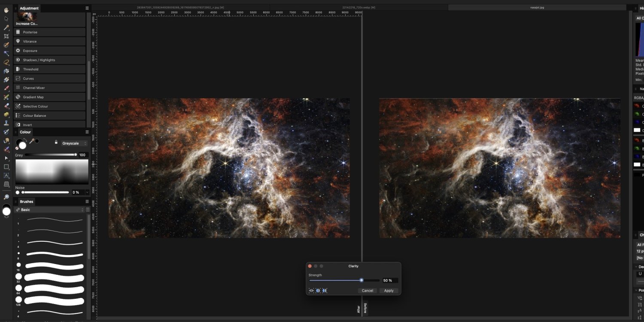This screenshot has height=322, width=644.
Task: Select the Move tool arrow
Action: (6, 18)
